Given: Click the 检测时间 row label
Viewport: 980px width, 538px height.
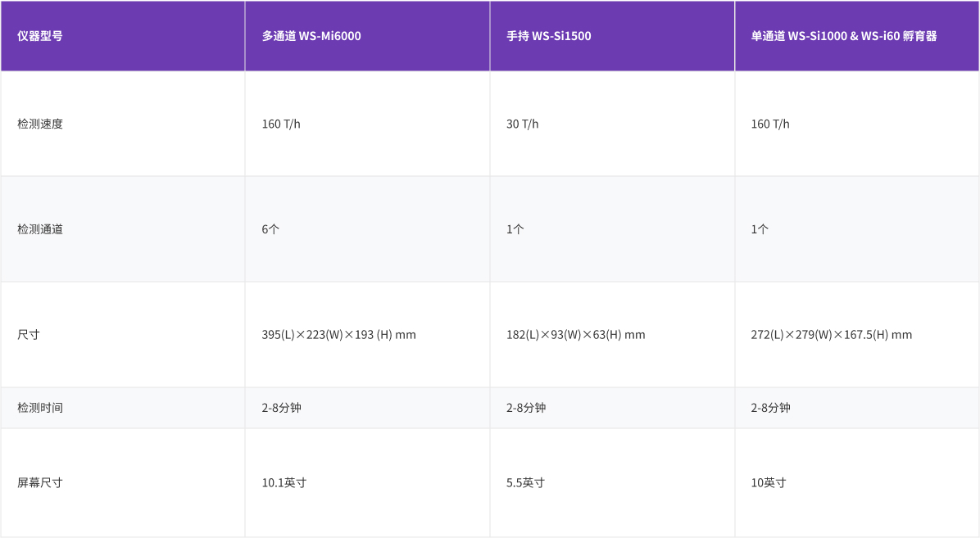Looking at the screenshot, I should point(40,408).
